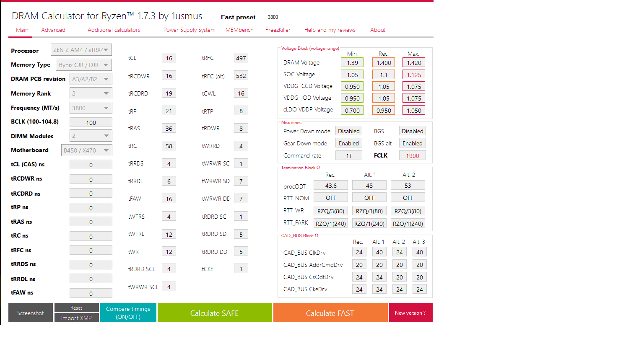
Task: Expand the Memory Rank dropdown
Action: (91, 93)
